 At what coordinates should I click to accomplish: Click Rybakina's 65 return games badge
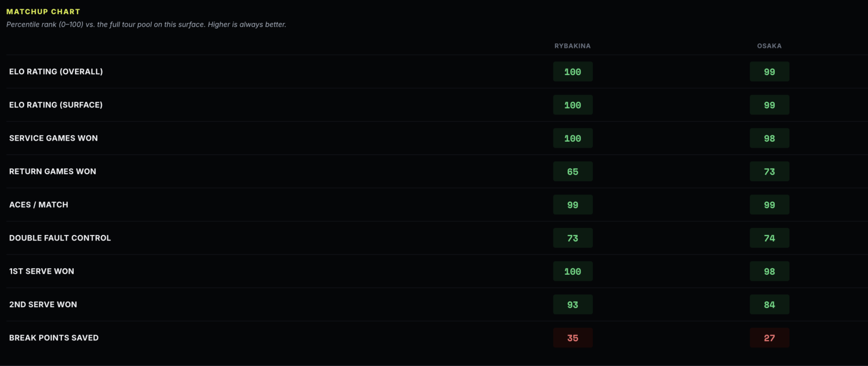(573, 172)
